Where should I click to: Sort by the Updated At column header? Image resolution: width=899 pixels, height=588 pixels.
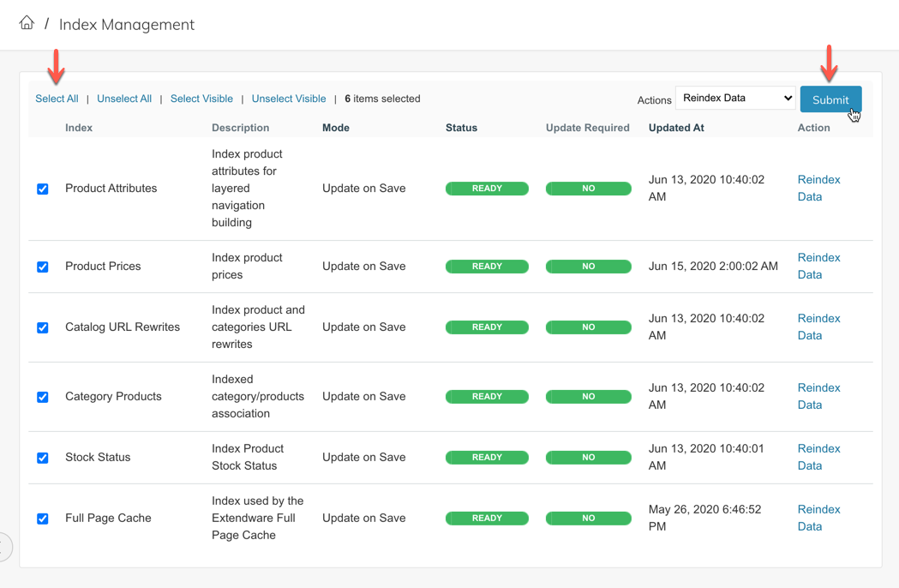coord(676,128)
